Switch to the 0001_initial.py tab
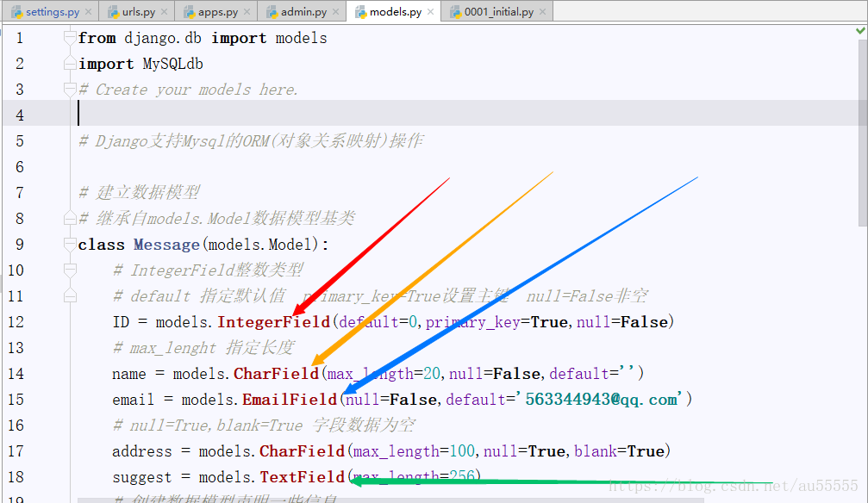This screenshot has height=503, width=868. (x=497, y=11)
